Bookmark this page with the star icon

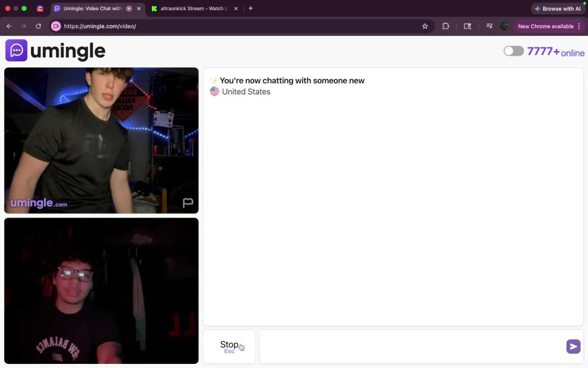tap(425, 26)
